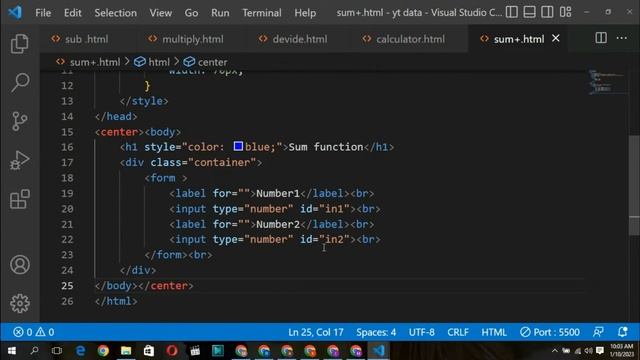The height and width of the screenshot is (360, 640).
Task: Open Customize Layout icon
Action: pyautogui.click(x=565, y=12)
